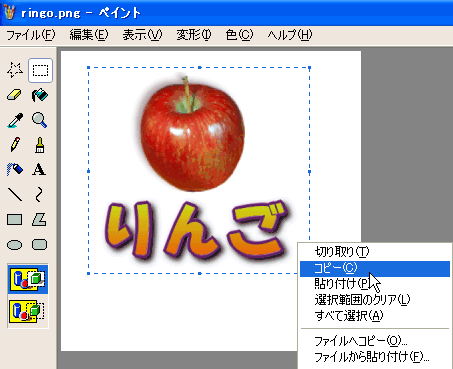The height and width of the screenshot is (369, 453).
Task: Enable the opaque selection mode option
Action: [28, 279]
